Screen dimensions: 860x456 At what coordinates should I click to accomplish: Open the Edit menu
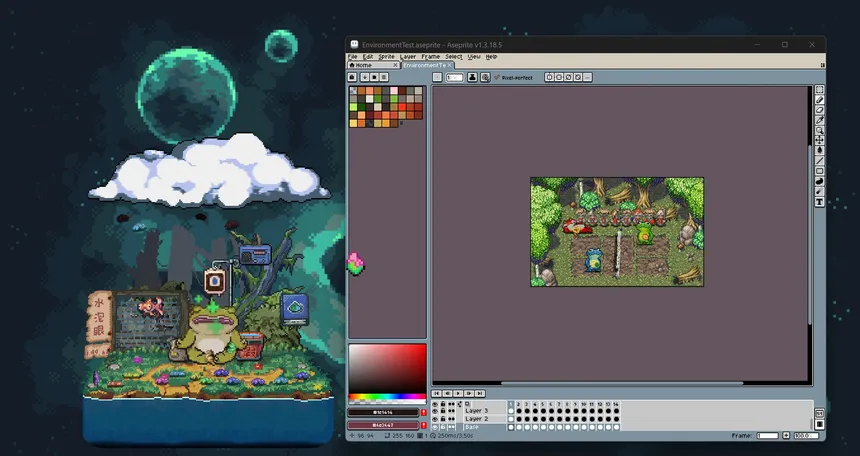tap(367, 57)
